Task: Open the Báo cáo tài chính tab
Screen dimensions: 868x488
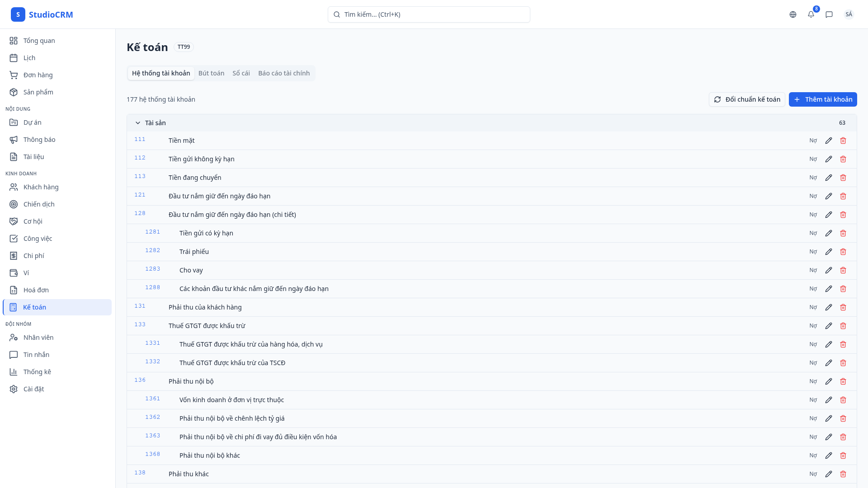Action: pos(284,73)
